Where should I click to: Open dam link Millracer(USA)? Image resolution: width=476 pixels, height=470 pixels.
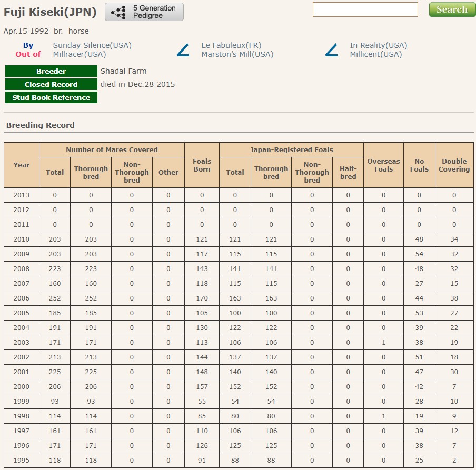(80, 54)
